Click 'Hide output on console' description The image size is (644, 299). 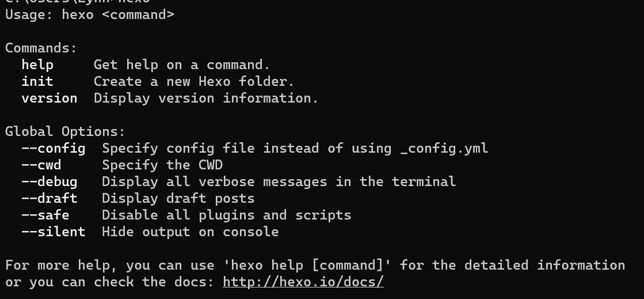(190, 232)
